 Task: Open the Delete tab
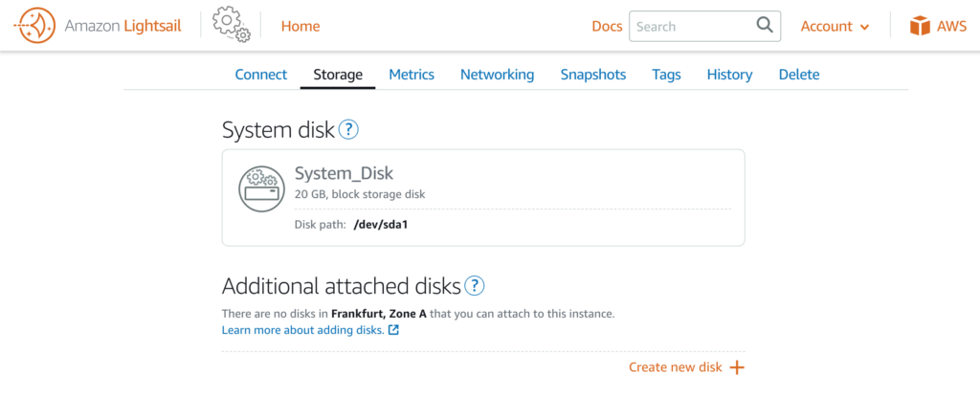coord(799,75)
